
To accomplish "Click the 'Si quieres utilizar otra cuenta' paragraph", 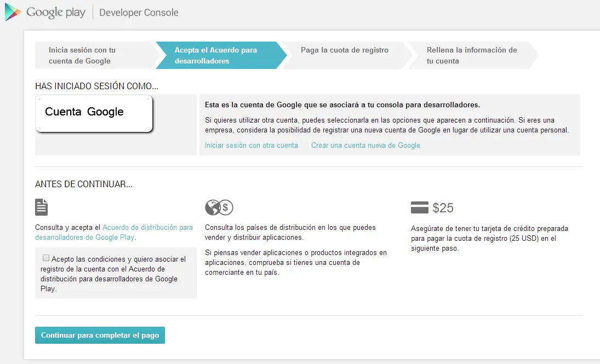I will [387, 125].
